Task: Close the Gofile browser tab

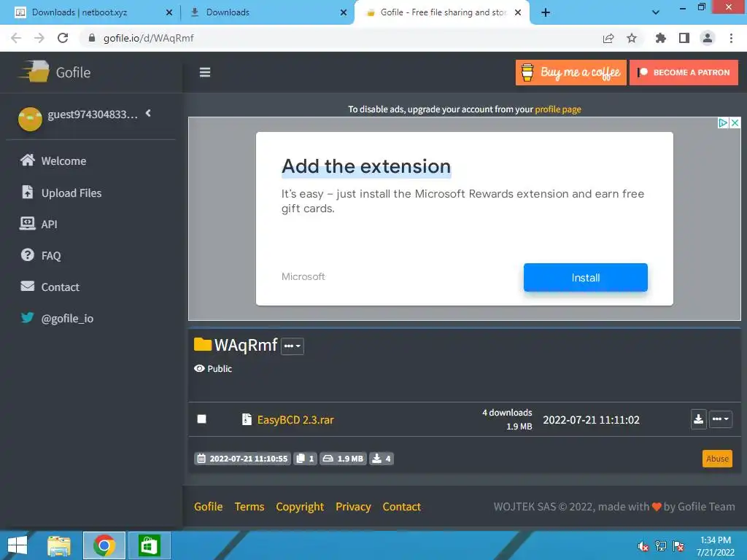Action: pos(518,12)
